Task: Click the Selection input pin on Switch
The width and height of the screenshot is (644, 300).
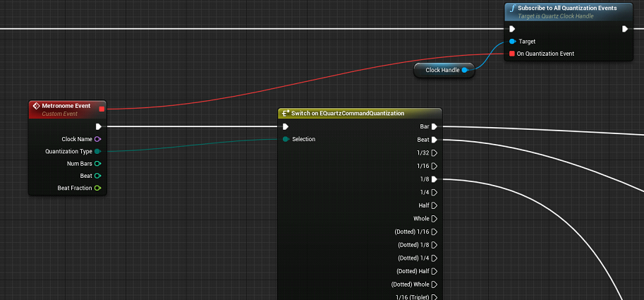Action: pyautogui.click(x=286, y=139)
